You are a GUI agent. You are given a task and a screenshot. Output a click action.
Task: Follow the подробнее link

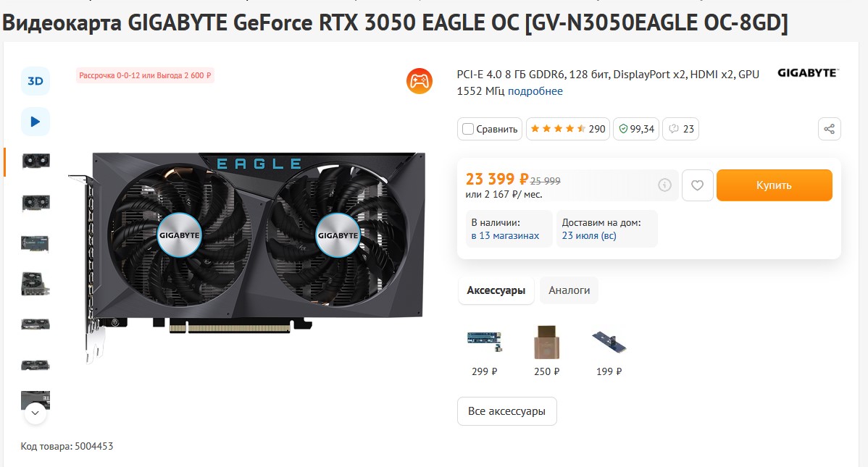535,91
